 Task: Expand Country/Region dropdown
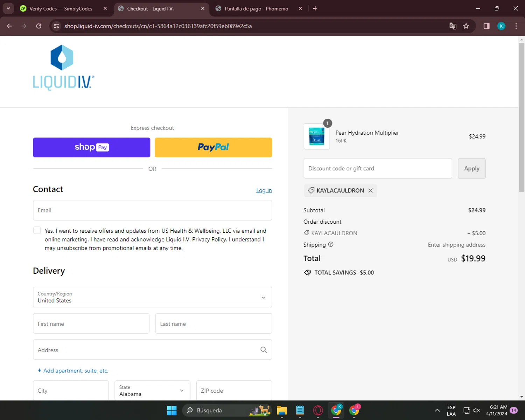tap(152, 297)
